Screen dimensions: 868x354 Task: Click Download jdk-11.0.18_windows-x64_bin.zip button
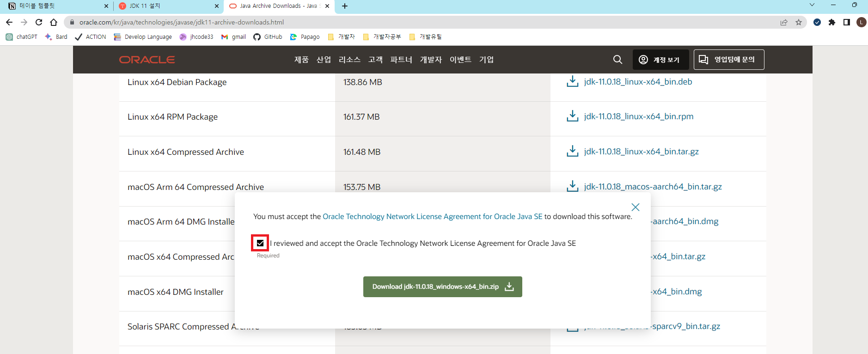(x=443, y=287)
